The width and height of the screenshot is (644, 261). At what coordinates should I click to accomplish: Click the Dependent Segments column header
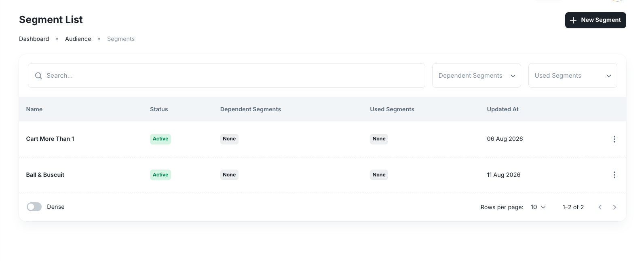(251, 109)
